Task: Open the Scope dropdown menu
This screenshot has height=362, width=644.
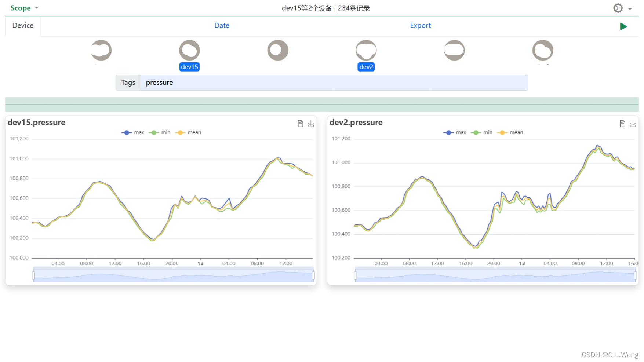Action: click(24, 8)
